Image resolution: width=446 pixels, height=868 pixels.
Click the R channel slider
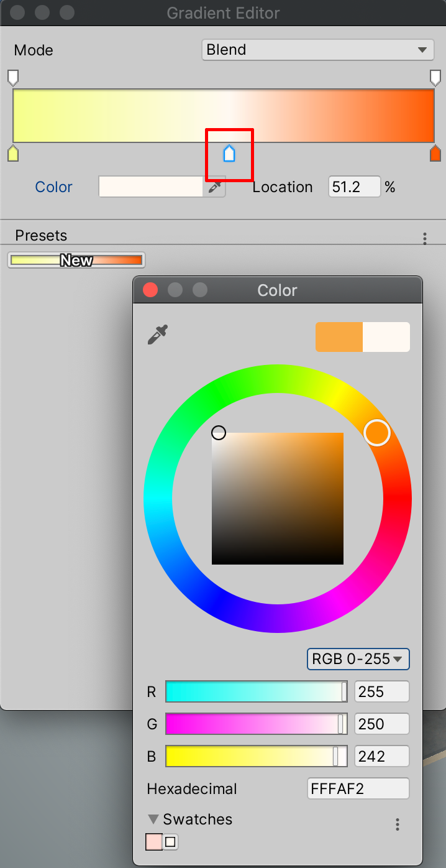[x=256, y=691]
